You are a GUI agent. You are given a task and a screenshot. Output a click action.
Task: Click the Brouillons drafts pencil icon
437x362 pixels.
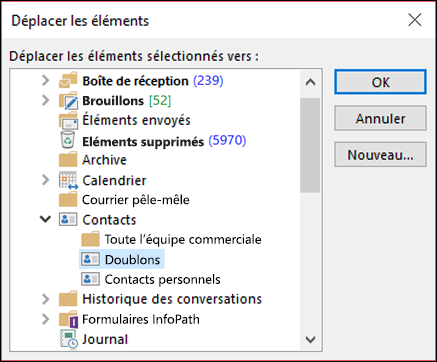click(68, 100)
